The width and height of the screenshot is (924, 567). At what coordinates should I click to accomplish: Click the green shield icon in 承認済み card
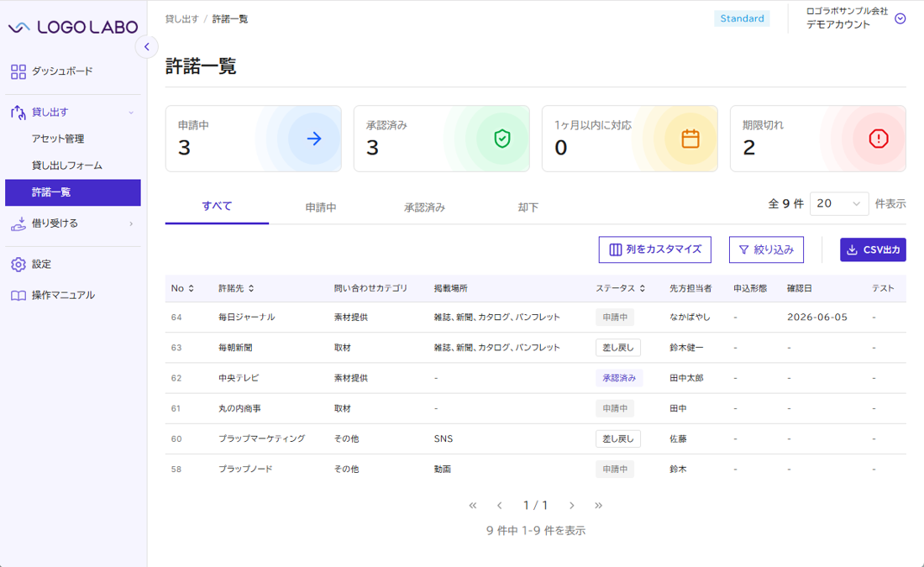click(502, 139)
